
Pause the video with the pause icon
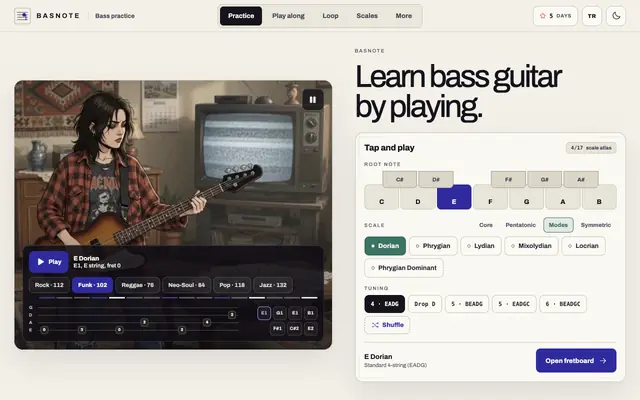[313, 100]
